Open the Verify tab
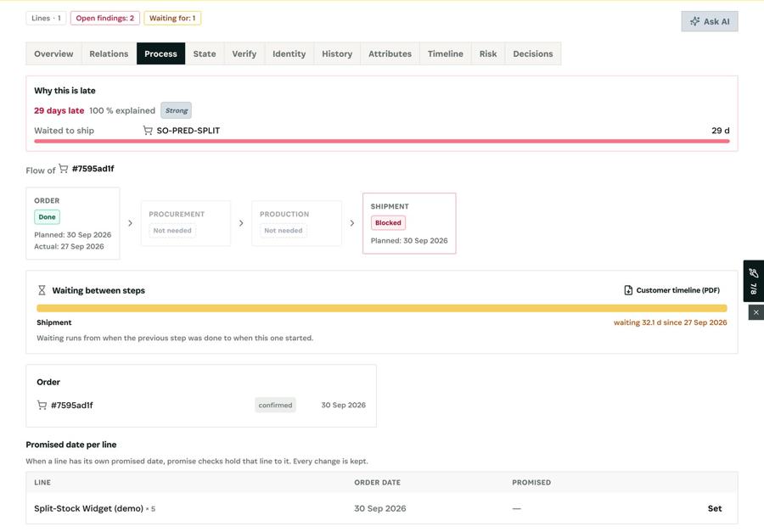This screenshot has width=764, height=532. (244, 53)
